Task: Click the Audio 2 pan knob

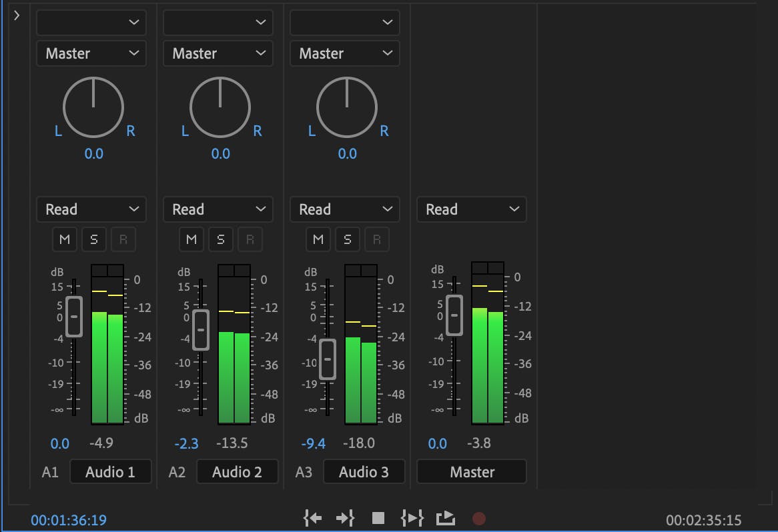Action: pos(220,107)
